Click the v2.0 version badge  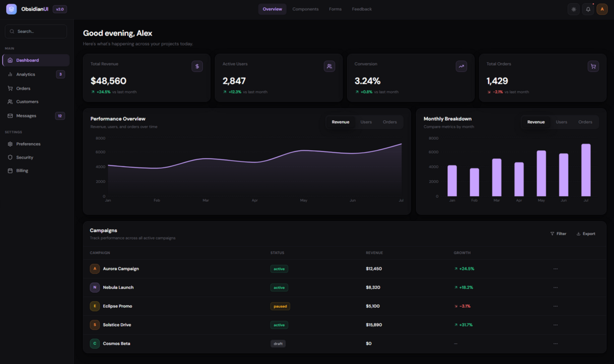tap(60, 9)
